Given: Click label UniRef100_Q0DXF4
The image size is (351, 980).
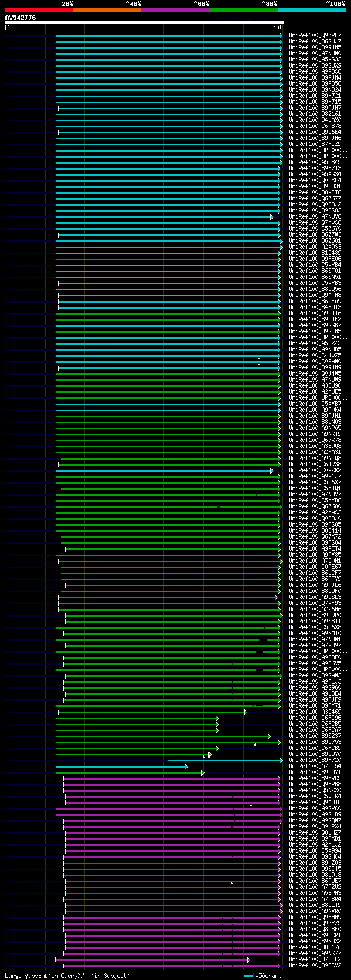Looking at the screenshot, I should click(x=315, y=180).
